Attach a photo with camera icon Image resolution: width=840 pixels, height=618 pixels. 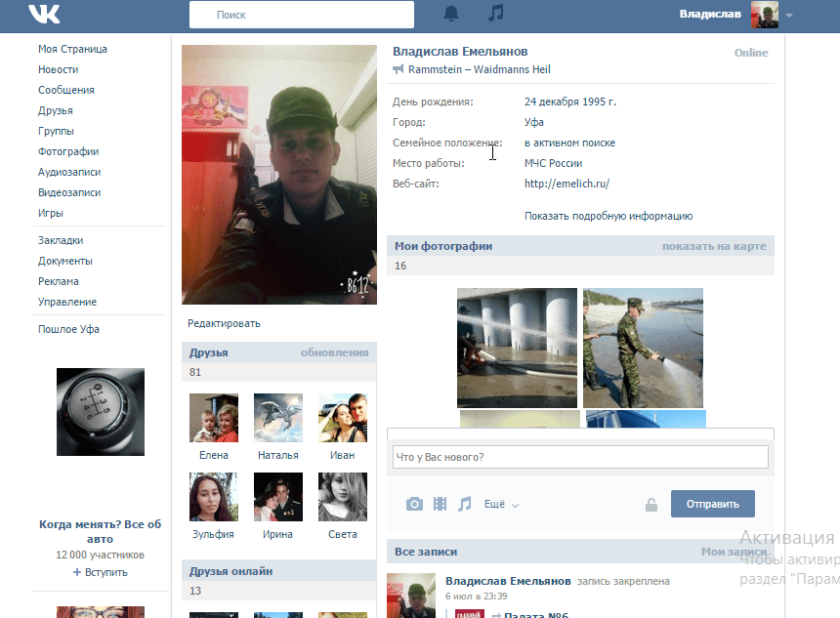point(415,505)
